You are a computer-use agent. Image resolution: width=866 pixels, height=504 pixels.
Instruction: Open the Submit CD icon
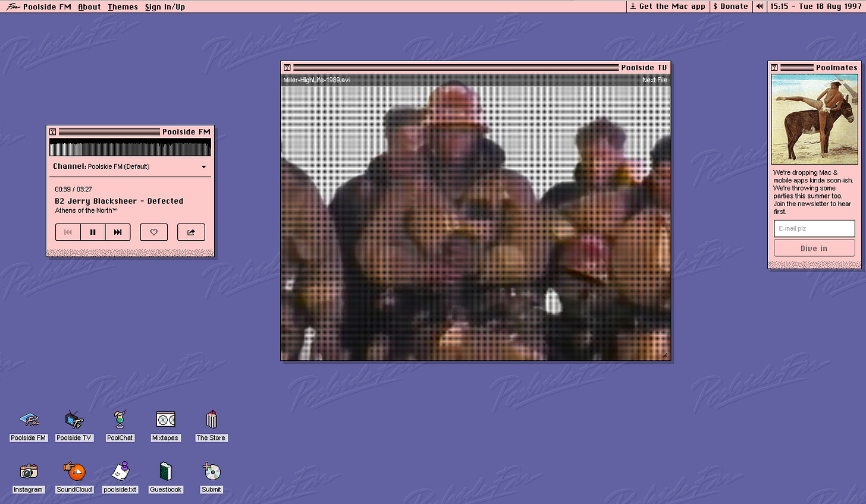tap(211, 472)
